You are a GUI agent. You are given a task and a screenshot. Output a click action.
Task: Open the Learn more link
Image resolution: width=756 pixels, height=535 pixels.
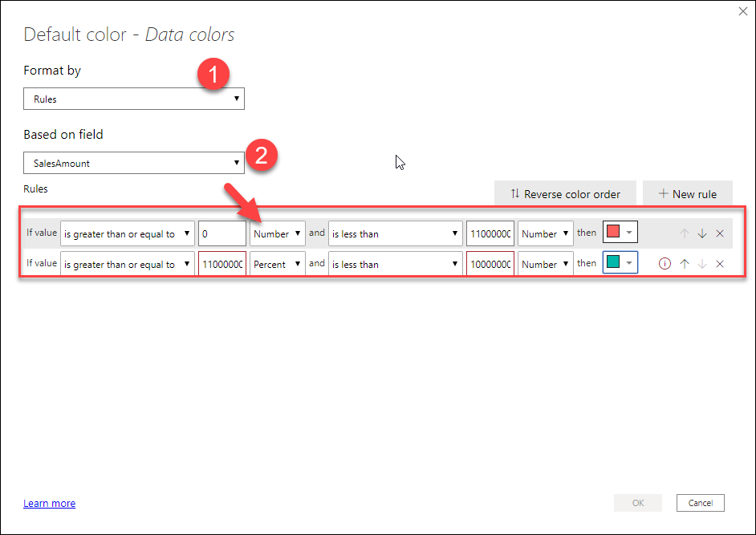click(x=50, y=504)
